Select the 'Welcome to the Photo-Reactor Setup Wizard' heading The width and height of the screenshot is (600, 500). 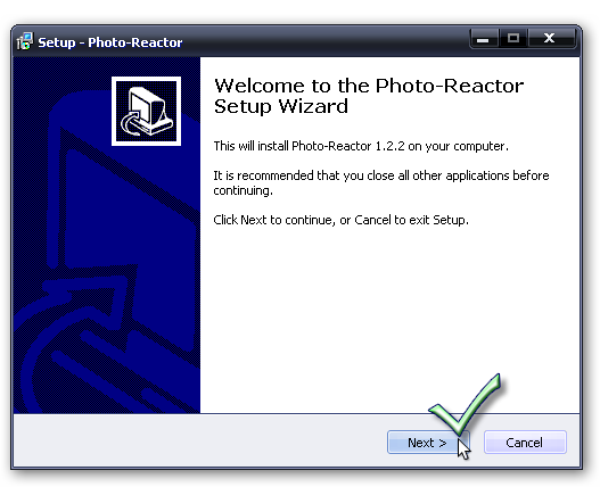(369, 96)
